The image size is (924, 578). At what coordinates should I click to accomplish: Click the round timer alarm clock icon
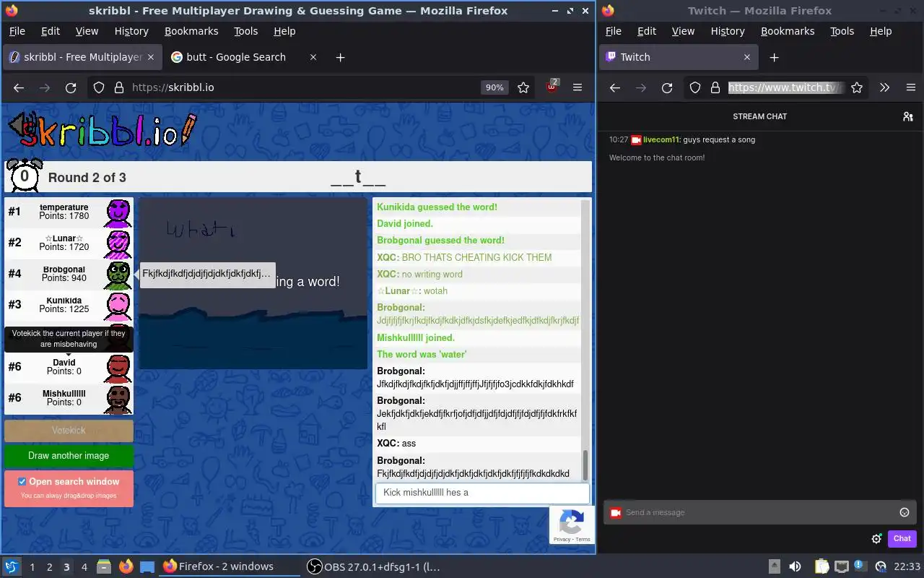[24, 176]
